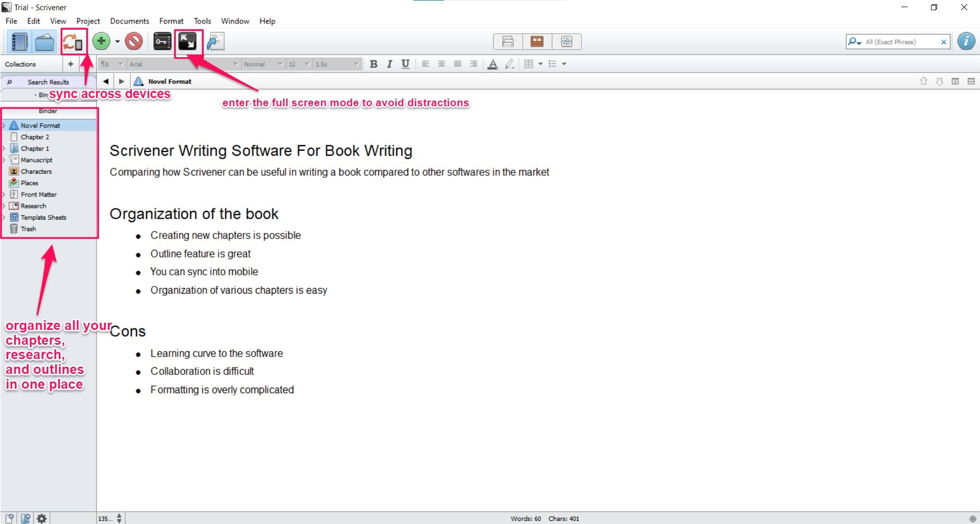Enter full screen composition mode

tap(188, 41)
